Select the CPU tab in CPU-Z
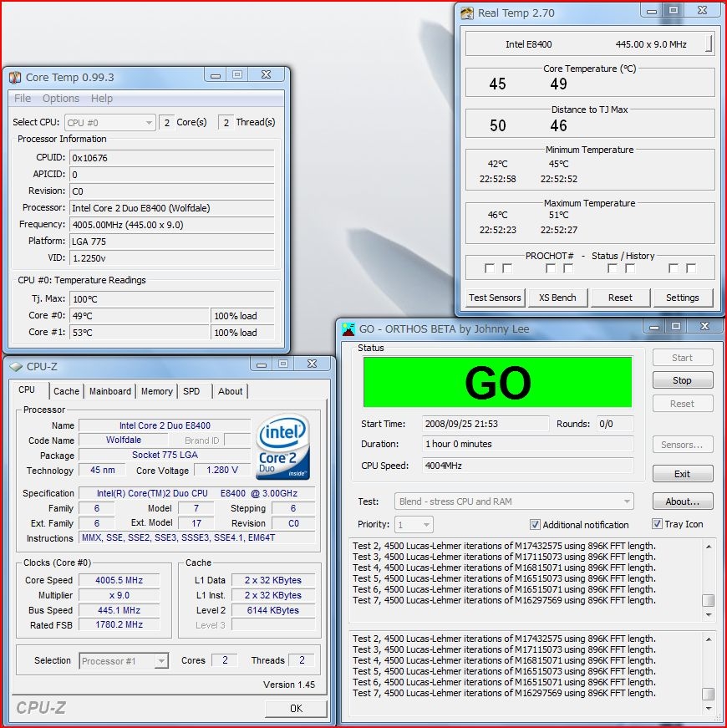The width and height of the screenshot is (727, 728). pyautogui.click(x=27, y=390)
